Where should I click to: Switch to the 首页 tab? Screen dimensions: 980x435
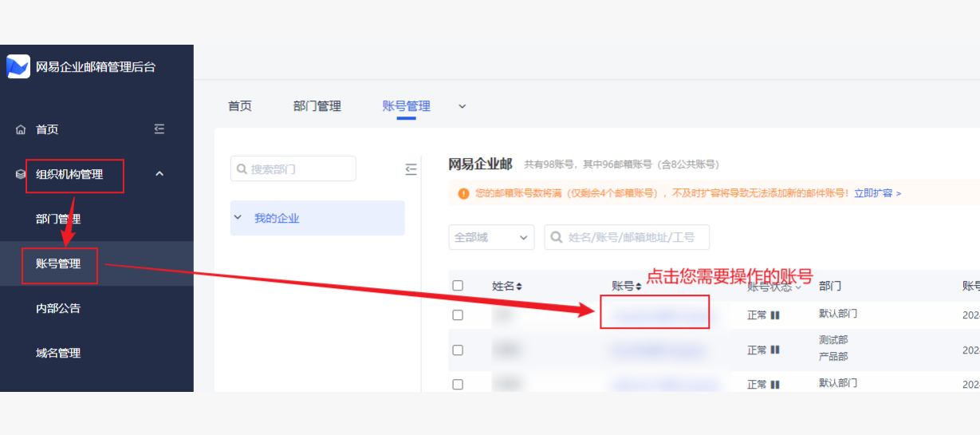[x=240, y=106]
